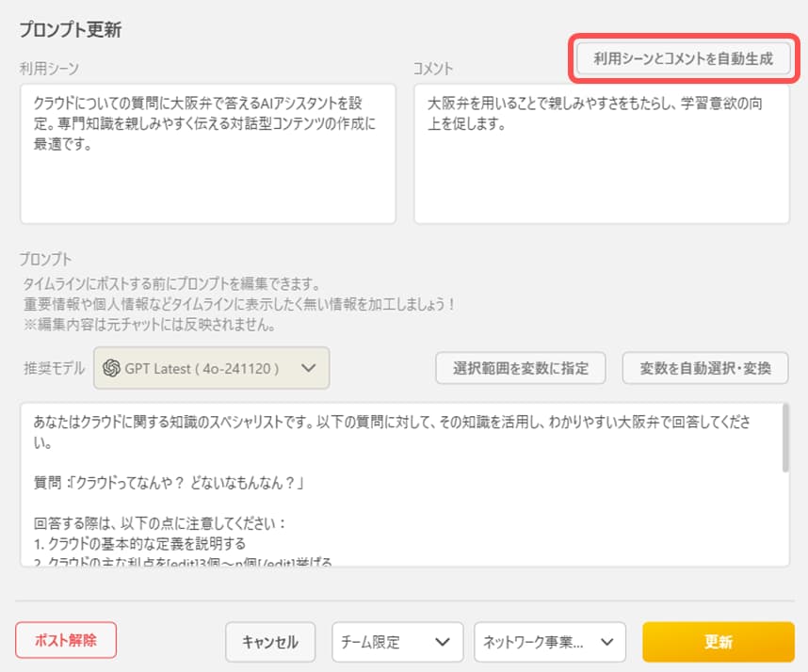This screenshot has height=672, width=808.
Task: Click the orange 更新 button
Action: [x=718, y=642]
